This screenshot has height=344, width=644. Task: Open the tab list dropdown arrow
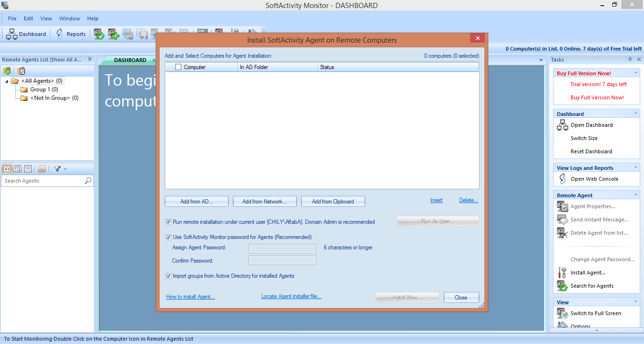pyautogui.click(x=541, y=60)
